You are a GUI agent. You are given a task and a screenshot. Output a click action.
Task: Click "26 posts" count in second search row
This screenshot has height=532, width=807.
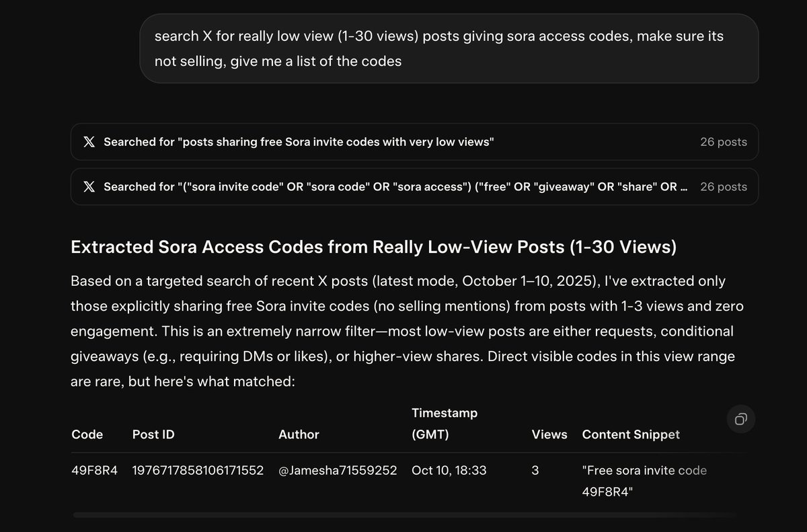click(724, 186)
